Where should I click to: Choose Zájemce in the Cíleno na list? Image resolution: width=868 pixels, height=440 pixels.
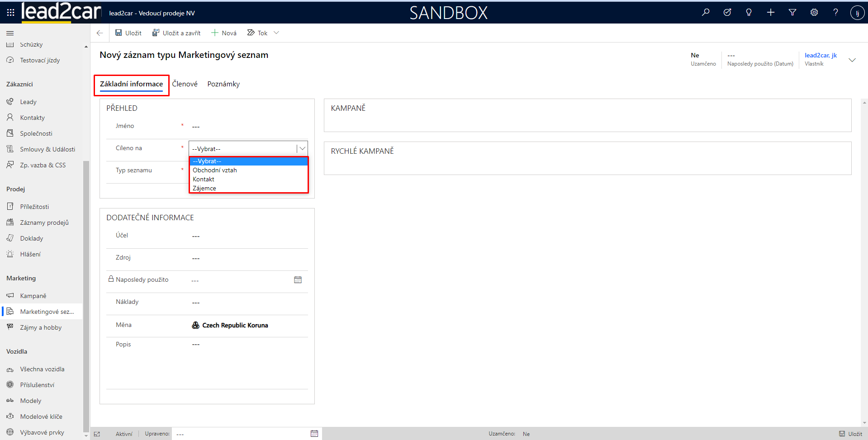coord(204,188)
